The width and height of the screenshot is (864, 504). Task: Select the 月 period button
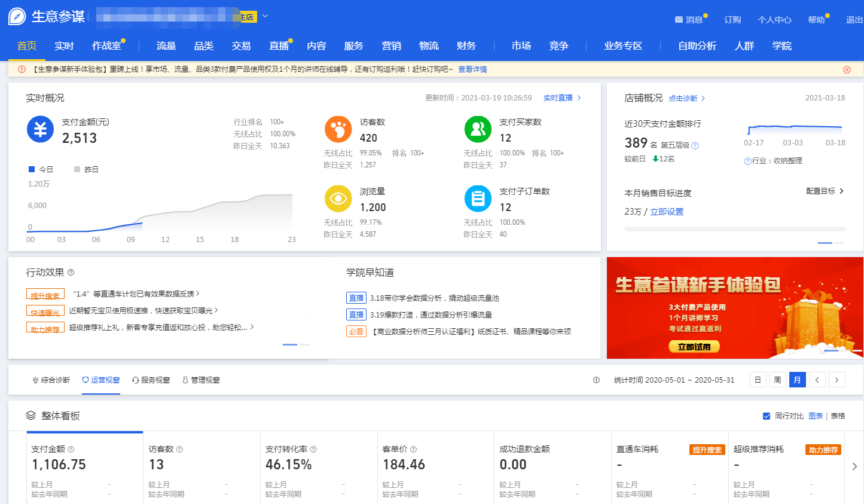pyautogui.click(x=798, y=380)
